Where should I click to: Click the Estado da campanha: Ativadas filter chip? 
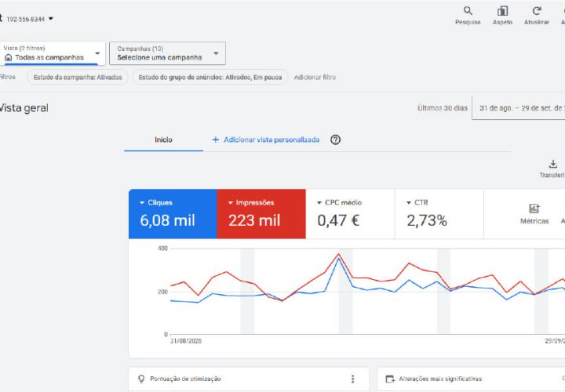pyautogui.click(x=78, y=78)
